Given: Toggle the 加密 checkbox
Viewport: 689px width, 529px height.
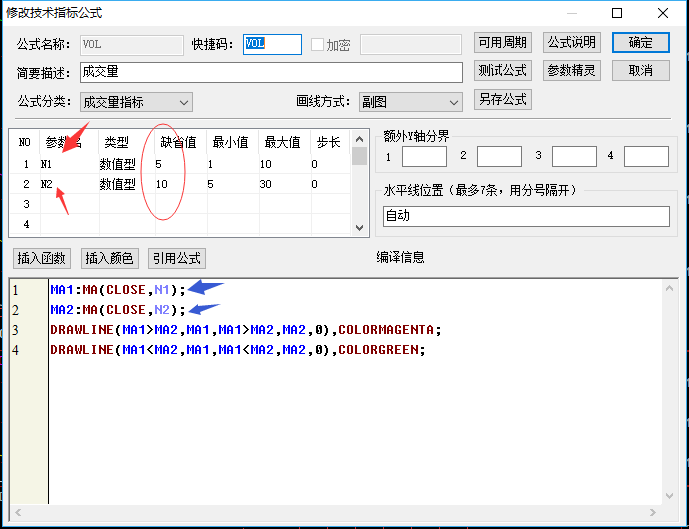Looking at the screenshot, I should pos(317,45).
